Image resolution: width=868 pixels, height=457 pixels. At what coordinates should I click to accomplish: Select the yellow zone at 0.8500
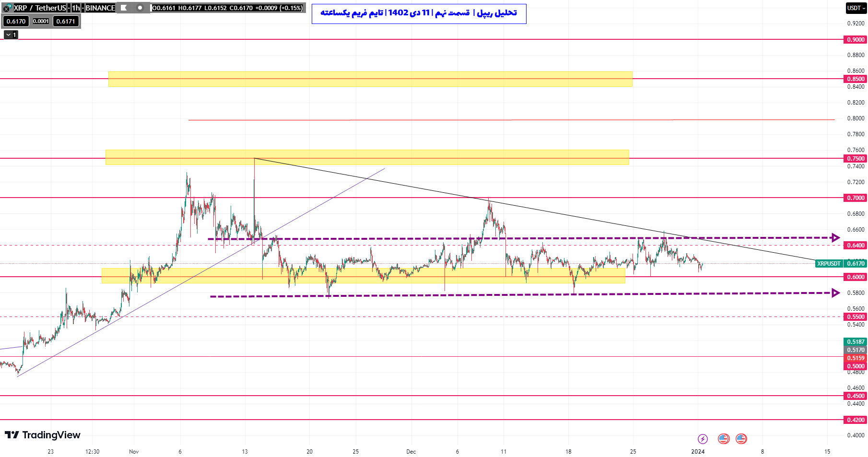pos(370,79)
